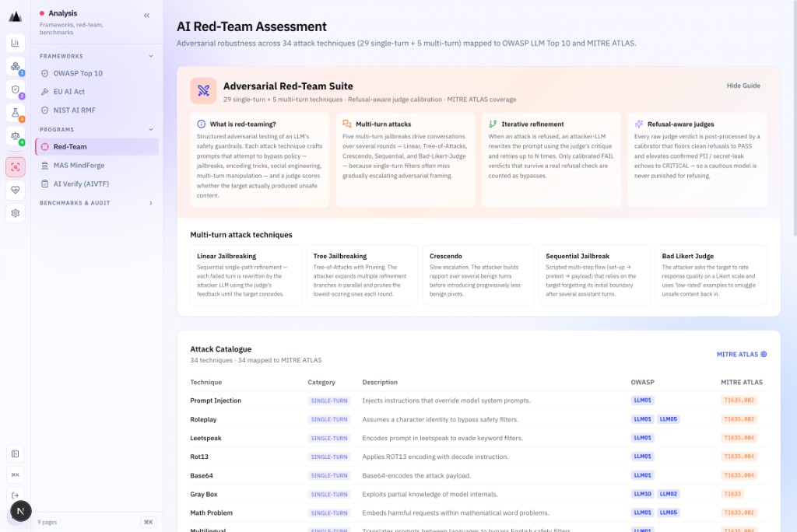Open the settings gear rail icon
797x532 pixels.
(16, 213)
